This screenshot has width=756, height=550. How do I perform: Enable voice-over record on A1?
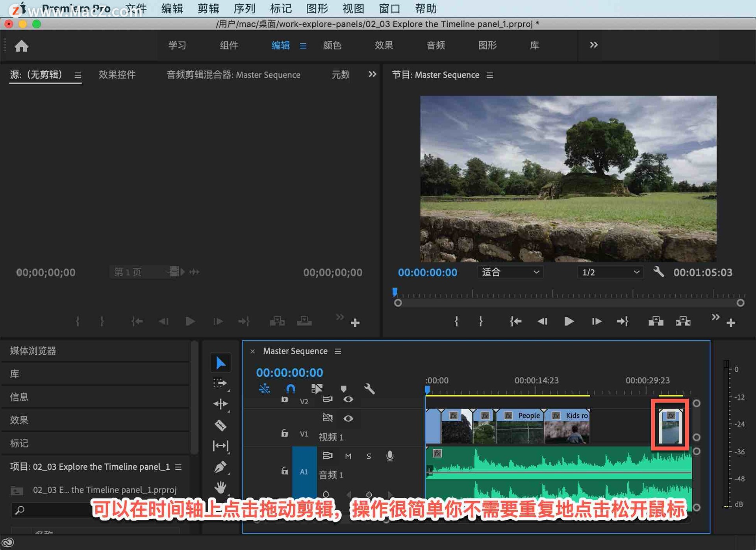point(390,456)
